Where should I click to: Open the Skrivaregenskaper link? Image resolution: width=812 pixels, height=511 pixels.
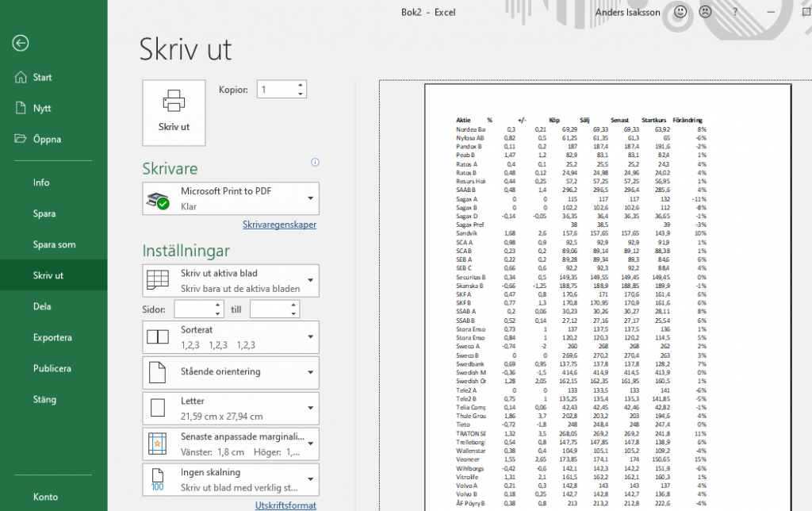(280, 225)
